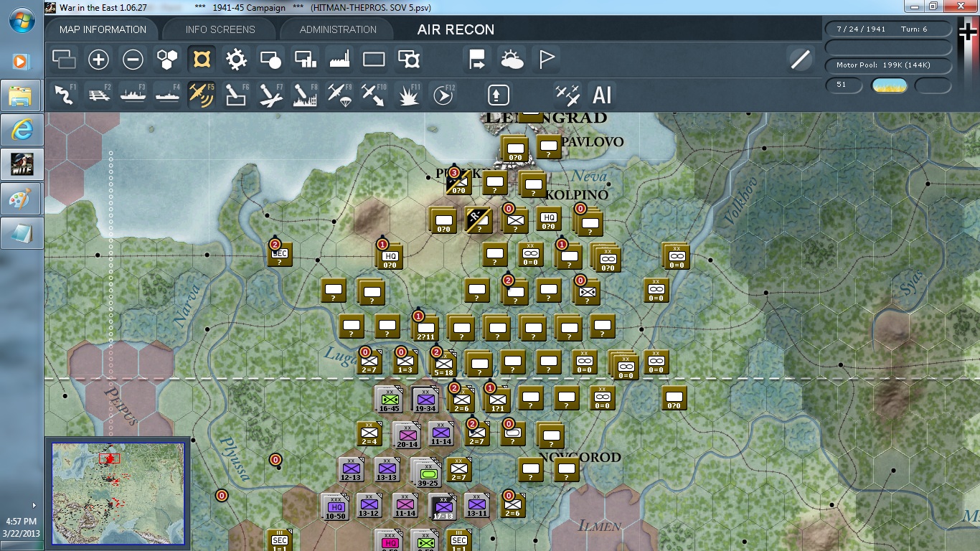Click the sky-and-wheat field weather indicator
The width and height of the screenshot is (980, 551).
(x=889, y=85)
